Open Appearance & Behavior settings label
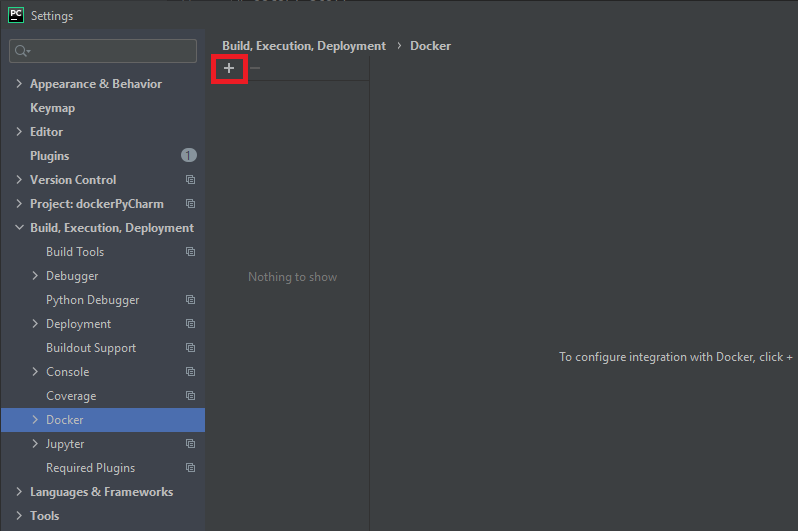The width and height of the screenshot is (798, 531). (x=96, y=84)
